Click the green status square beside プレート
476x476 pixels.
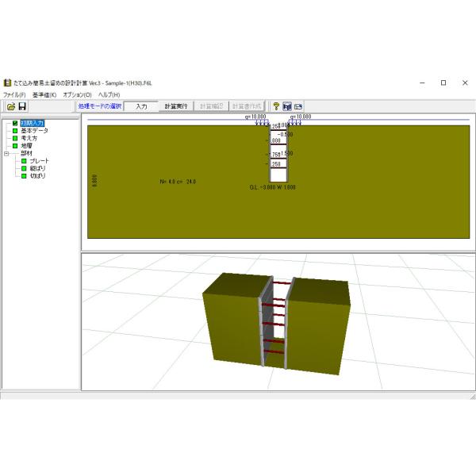[x=24, y=161]
